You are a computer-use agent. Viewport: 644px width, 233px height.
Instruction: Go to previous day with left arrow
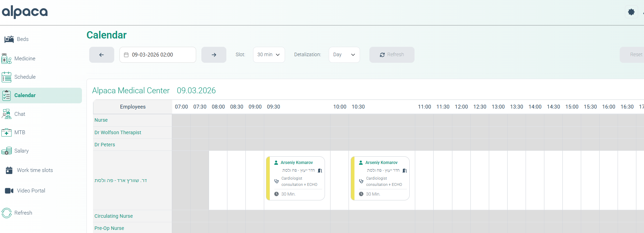point(101,55)
